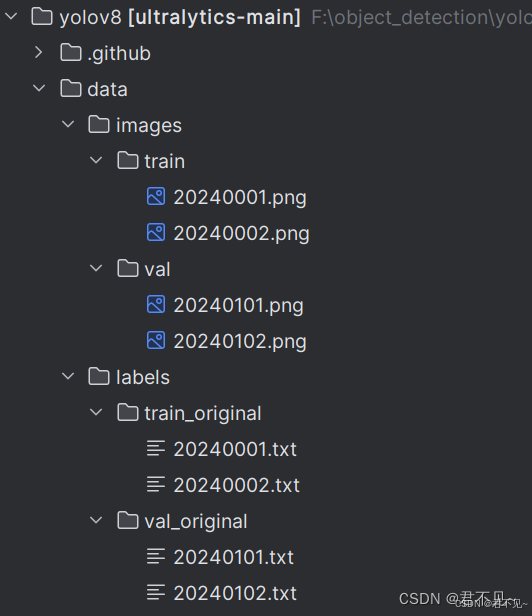
Task: Collapse the train_original folder chevron
Action: click(96, 412)
